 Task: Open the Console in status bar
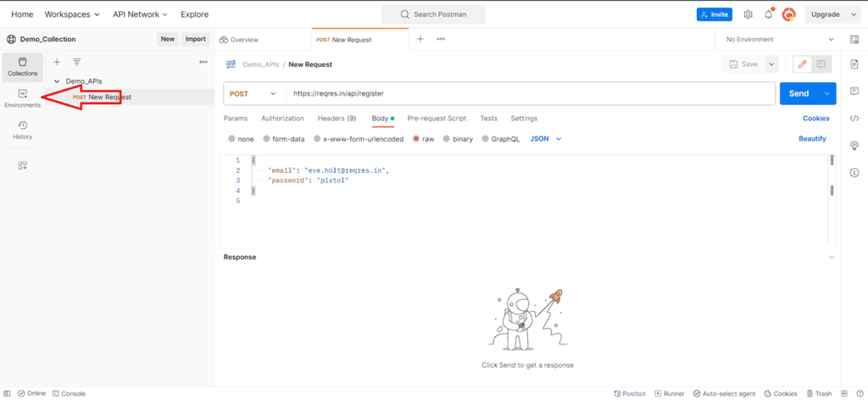70,393
